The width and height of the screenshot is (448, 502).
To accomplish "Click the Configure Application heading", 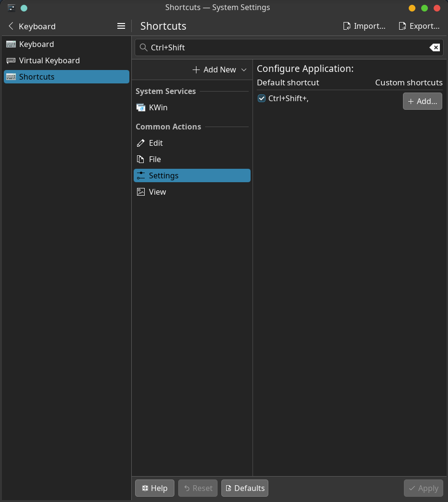I will click(305, 69).
